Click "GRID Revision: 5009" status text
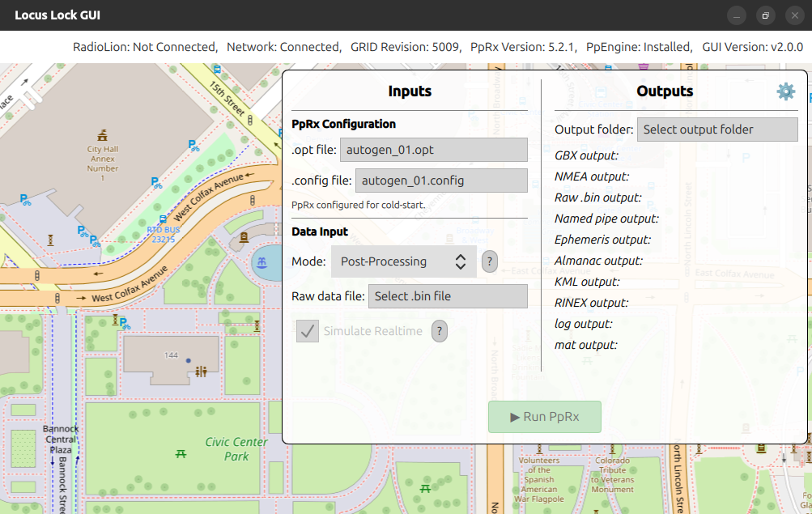 pos(405,47)
